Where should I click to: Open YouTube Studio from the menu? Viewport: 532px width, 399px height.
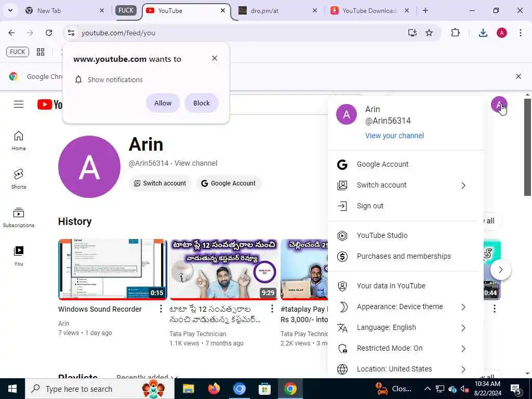(406, 235)
